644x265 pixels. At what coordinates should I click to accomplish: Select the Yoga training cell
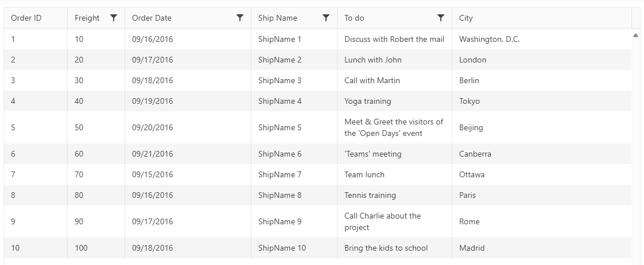click(395, 101)
